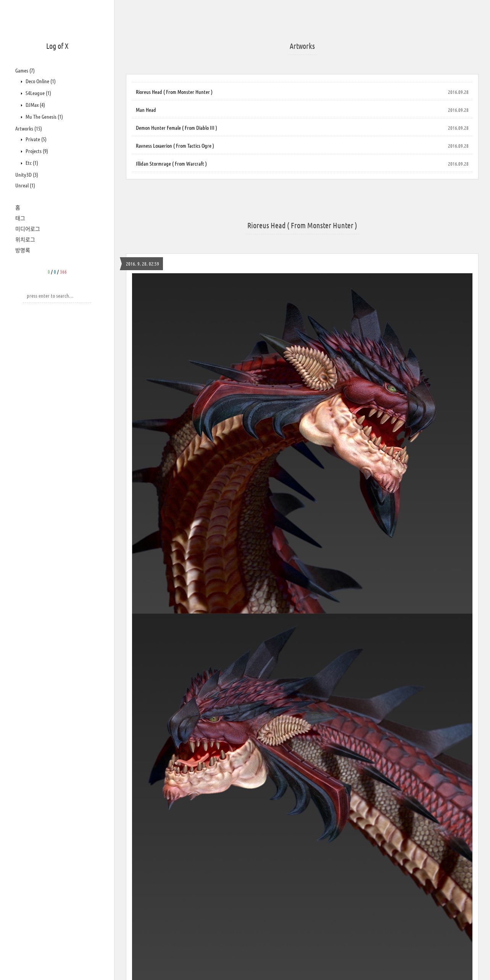Open Private (5) subcategory
This screenshot has height=980, width=490.
pos(36,139)
